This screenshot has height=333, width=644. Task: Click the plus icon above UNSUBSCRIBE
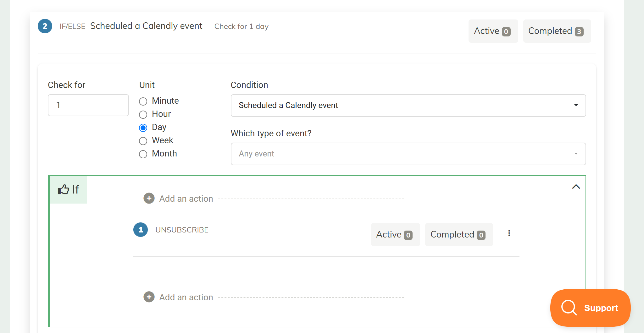[x=149, y=198]
